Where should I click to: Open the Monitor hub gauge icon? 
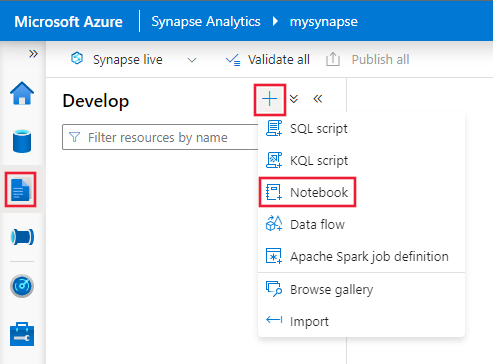tap(22, 286)
